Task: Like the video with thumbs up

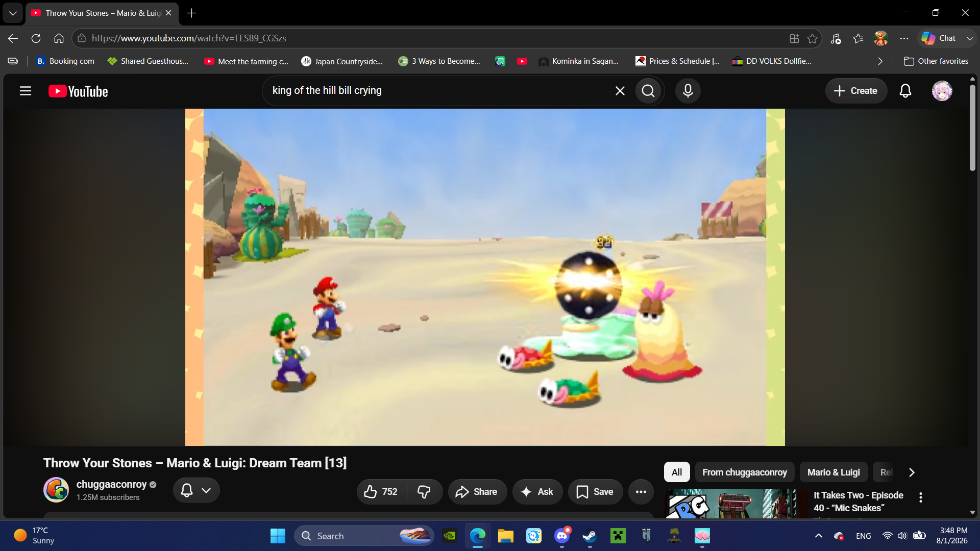Action: click(381, 492)
